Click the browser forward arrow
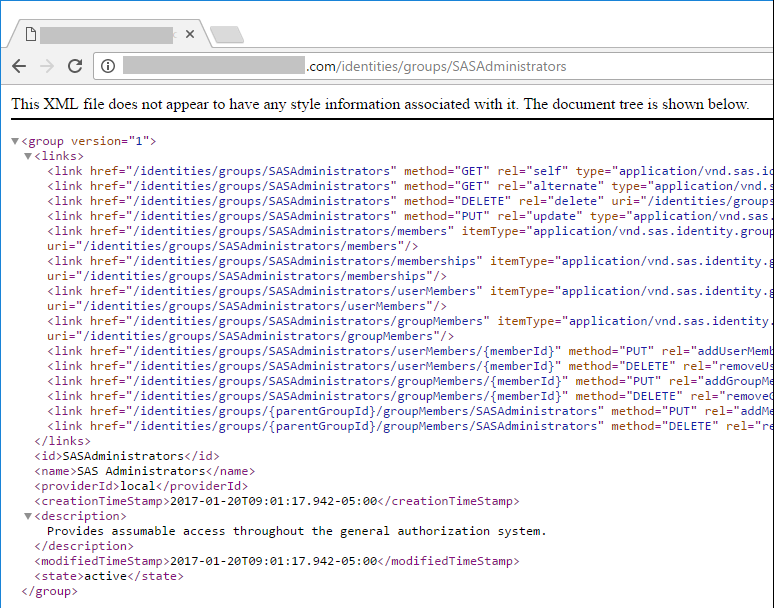Viewport: 774px width, 608px height. pos(47,66)
